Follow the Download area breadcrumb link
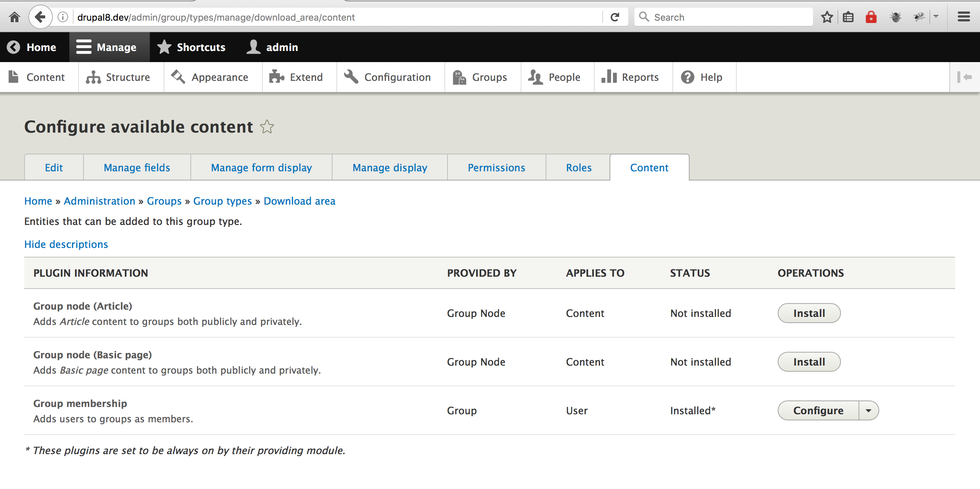This screenshot has width=980, height=489. (299, 201)
